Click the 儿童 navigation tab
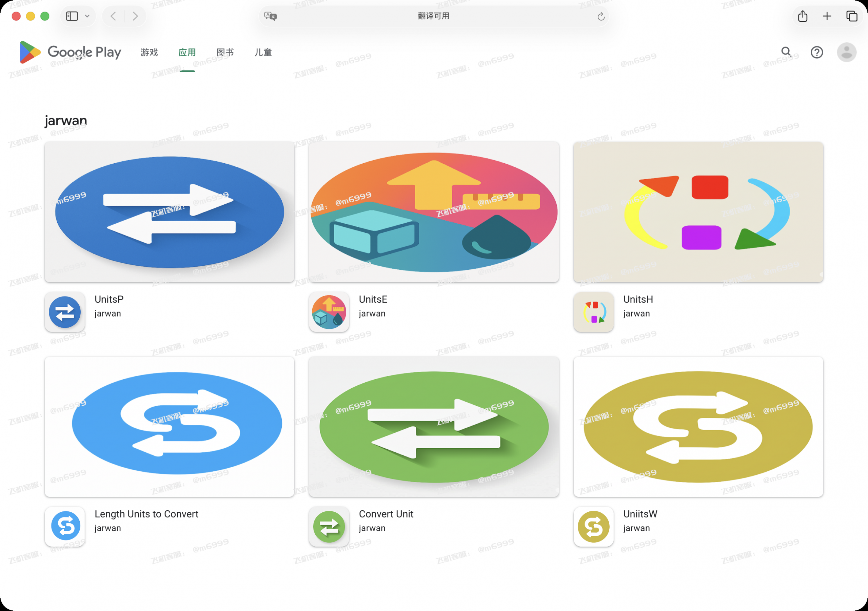The height and width of the screenshot is (611, 868). [x=263, y=52]
